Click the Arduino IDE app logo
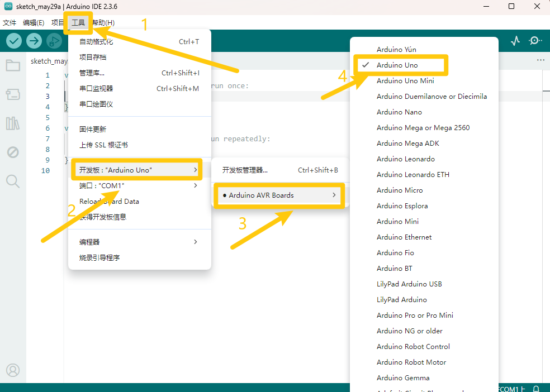This screenshot has height=392, width=550. [x=8, y=6]
